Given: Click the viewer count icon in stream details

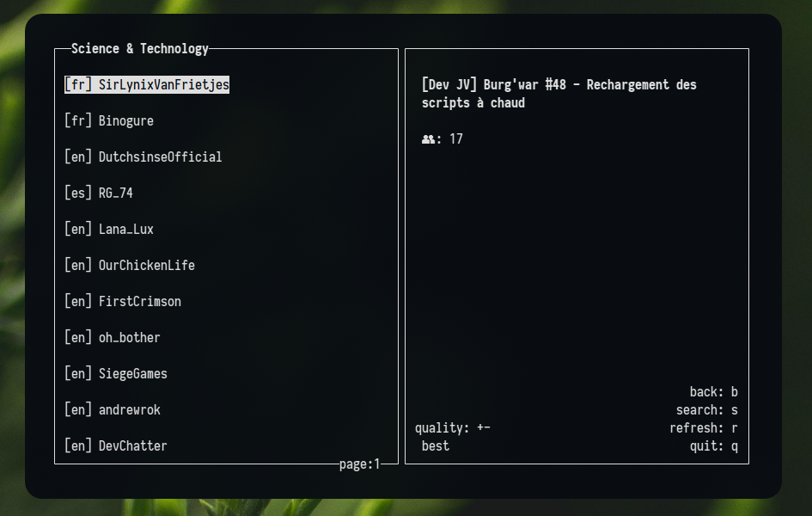Looking at the screenshot, I should point(428,138).
